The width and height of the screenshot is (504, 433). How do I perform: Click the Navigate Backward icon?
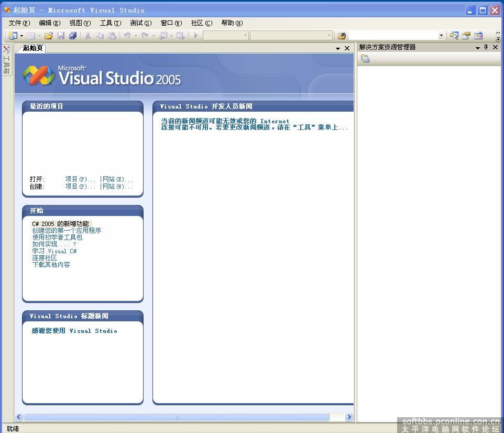pos(163,36)
